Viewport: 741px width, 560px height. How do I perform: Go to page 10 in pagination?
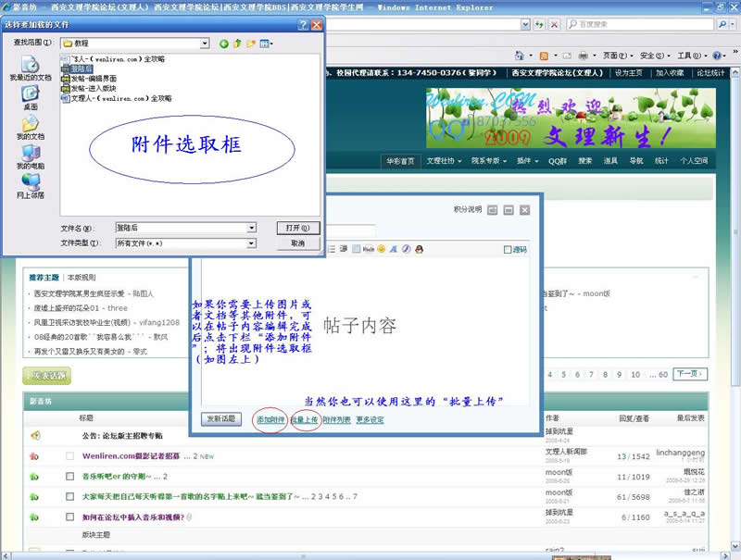[635, 375]
